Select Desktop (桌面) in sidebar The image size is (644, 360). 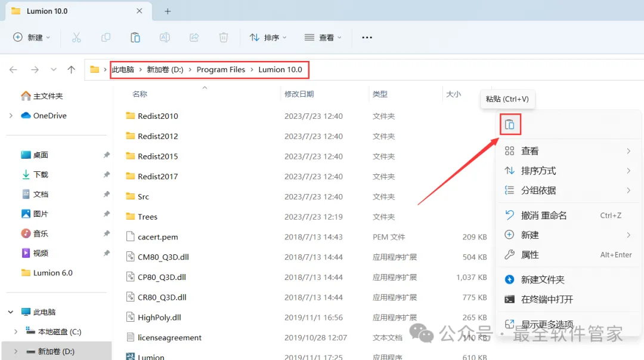point(41,155)
